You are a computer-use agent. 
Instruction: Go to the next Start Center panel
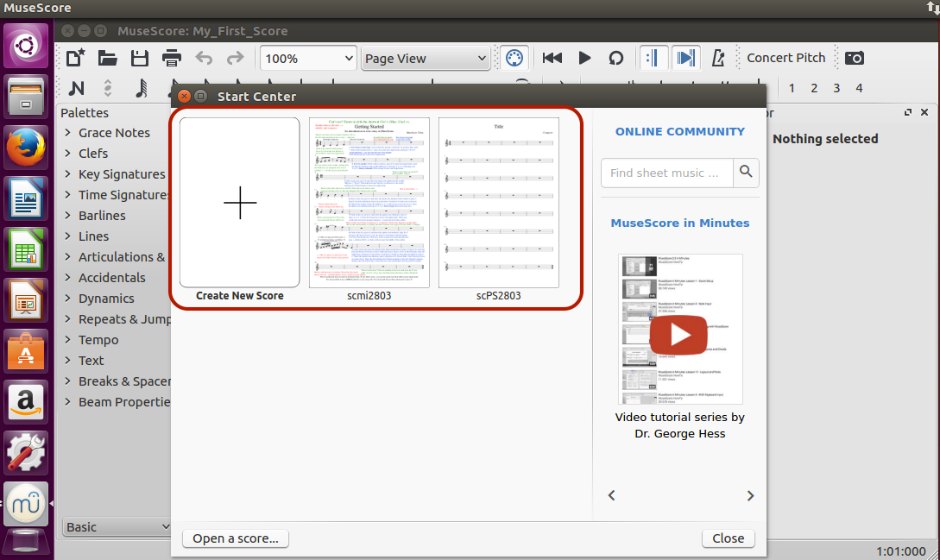click(750, 495)
